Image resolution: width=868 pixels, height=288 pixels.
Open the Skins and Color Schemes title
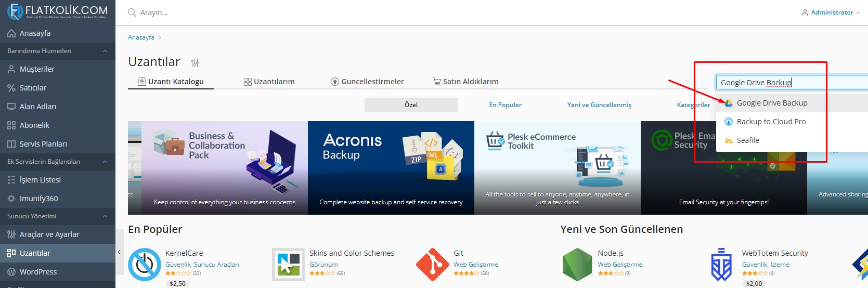click(x=352, y=253)
